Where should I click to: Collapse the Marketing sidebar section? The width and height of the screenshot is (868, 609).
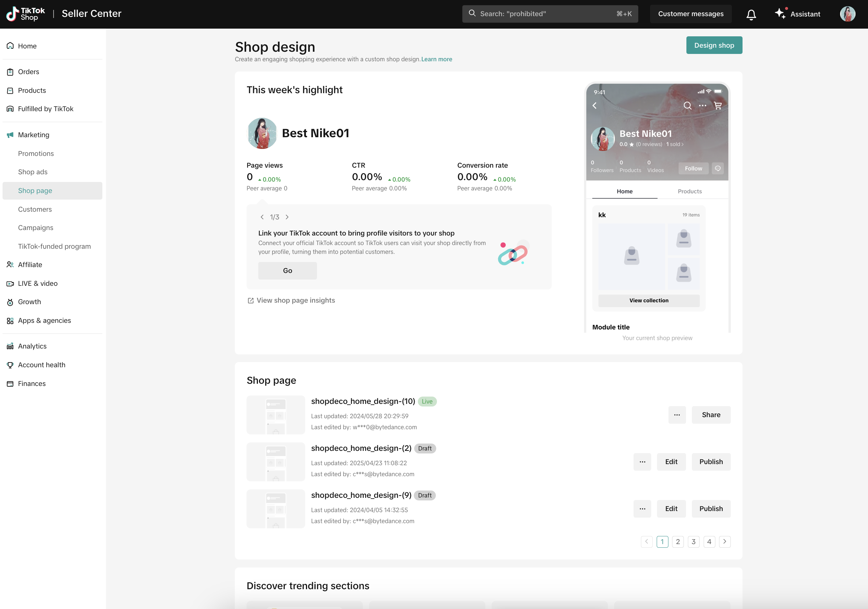pos(33,135)
